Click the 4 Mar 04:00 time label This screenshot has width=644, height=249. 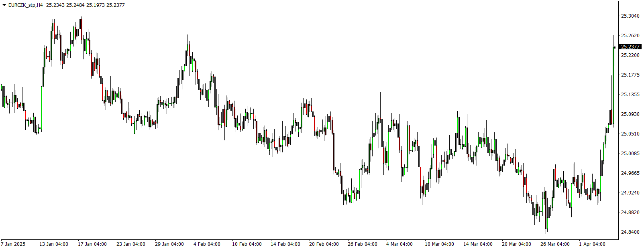(x=399, y=244)
